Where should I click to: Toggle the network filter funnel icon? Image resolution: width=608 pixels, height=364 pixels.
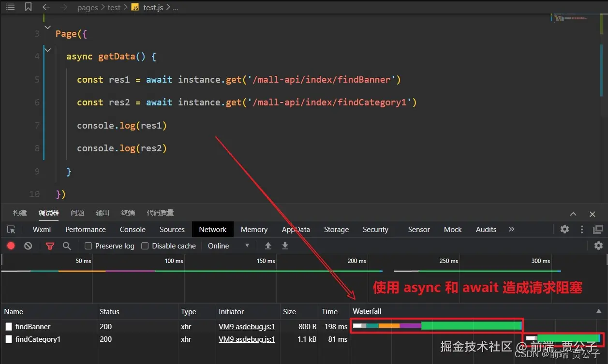click(x=50, y=246)
